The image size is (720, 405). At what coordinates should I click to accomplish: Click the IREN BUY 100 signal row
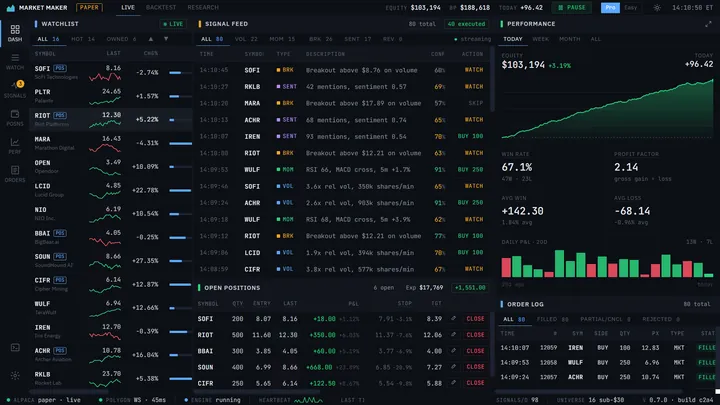(341, 136)
